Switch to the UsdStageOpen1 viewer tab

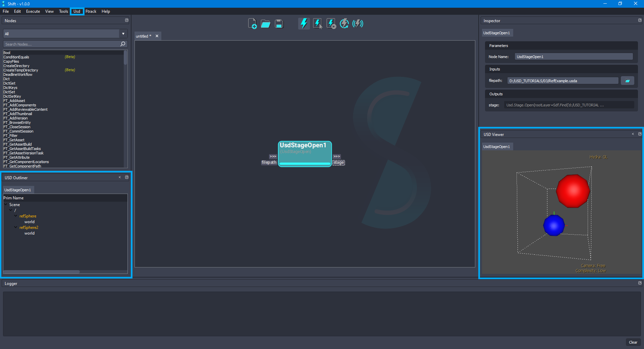497,146
